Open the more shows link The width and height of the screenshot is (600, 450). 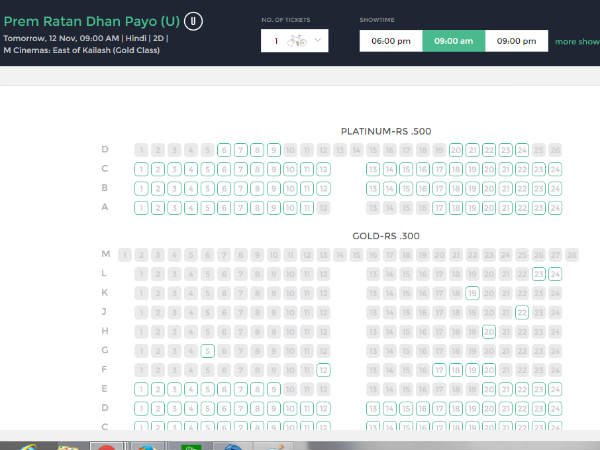click(577, 42)
